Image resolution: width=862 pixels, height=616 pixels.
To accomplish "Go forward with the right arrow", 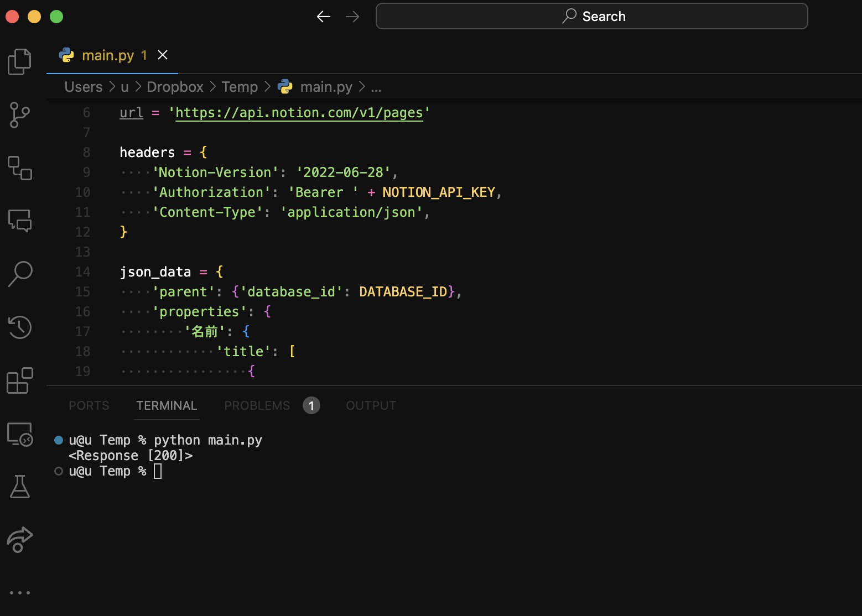I will [352, 17].
